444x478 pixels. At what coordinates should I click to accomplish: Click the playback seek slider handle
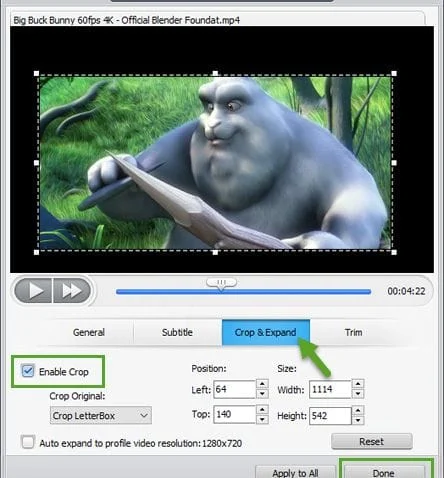(221, 283)
